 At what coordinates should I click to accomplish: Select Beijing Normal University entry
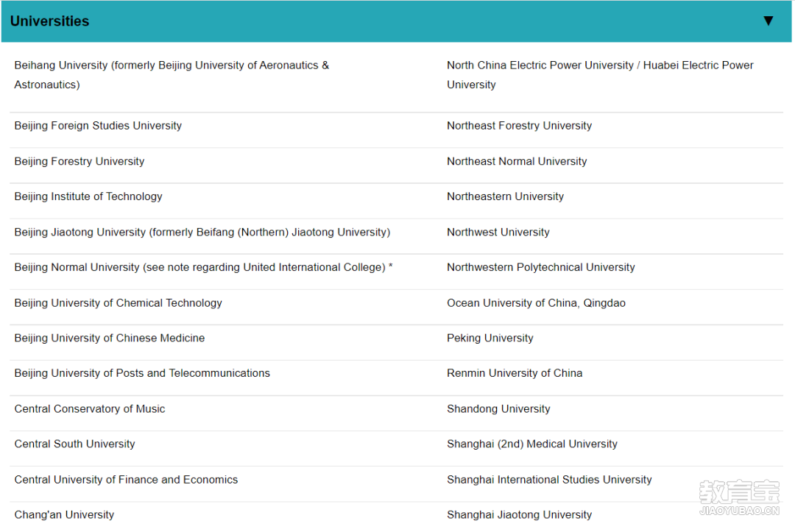click(x=203, y=267)
